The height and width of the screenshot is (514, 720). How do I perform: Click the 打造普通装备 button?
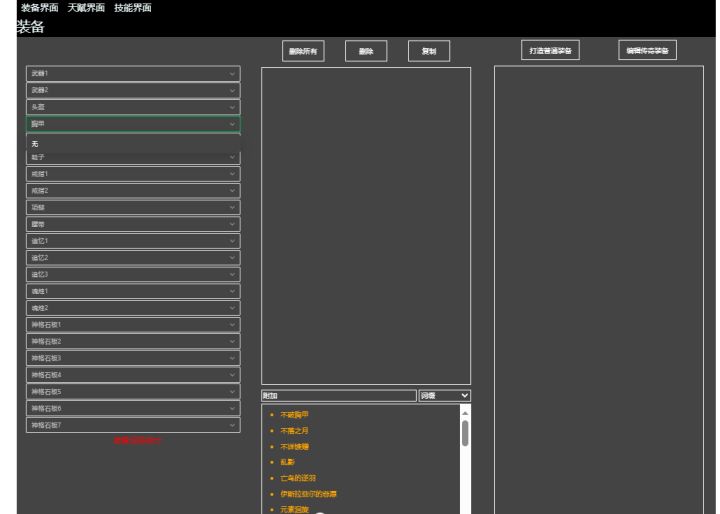(x=550, y=50)
